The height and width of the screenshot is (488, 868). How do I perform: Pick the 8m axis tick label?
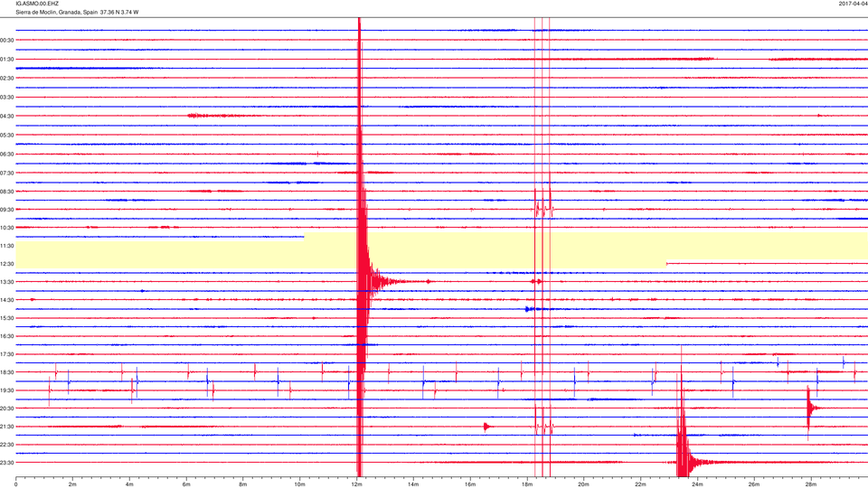(x=243, y=484)
